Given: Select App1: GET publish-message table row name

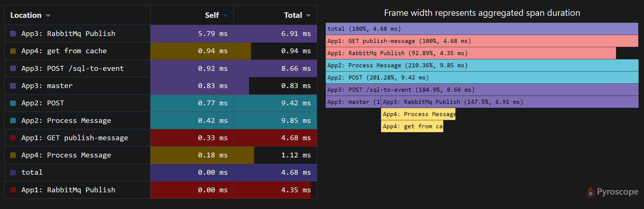Looking at the screenshot, I should [75, 138].
